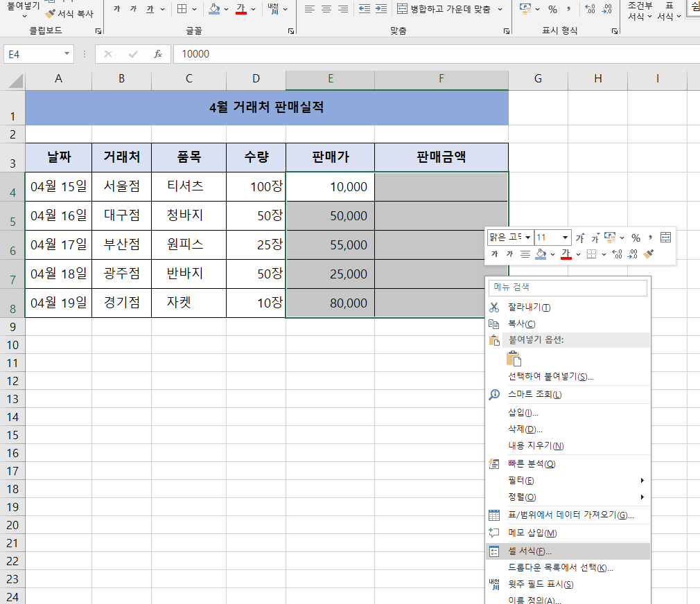Click ribbon decrease decimal icon
Viewport: 700px width, 604px height.
(x=606, y=9)
